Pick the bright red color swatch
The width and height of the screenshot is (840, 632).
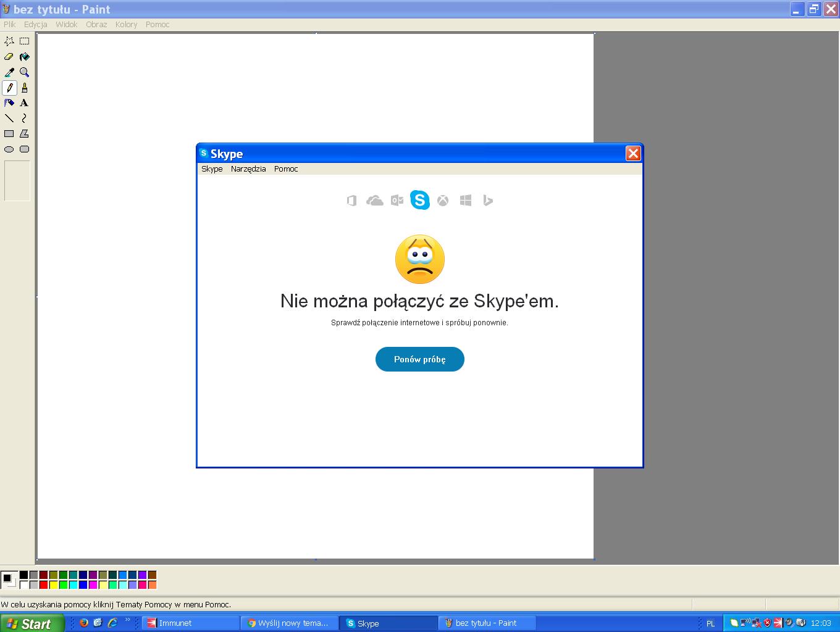point(43,584)
